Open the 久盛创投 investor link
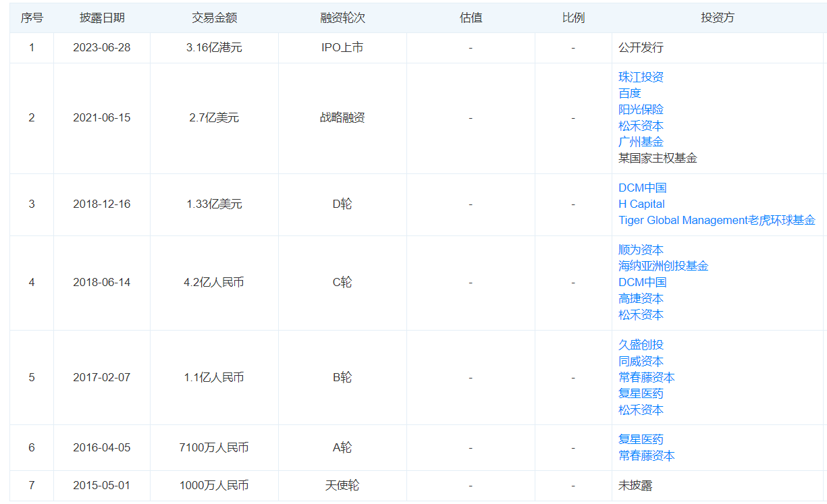Image resolution: width=827 pixels, height=504 pixels. click(641, 345)
